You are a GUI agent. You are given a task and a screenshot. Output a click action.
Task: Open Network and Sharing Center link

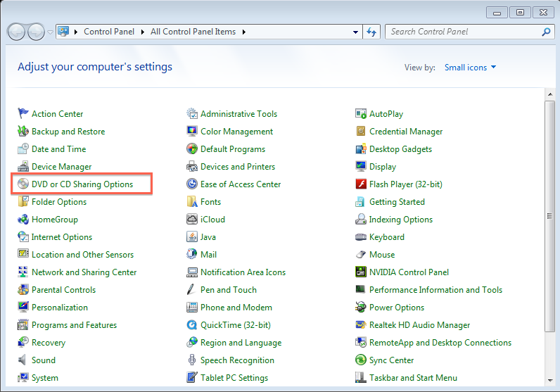point(84,272)
